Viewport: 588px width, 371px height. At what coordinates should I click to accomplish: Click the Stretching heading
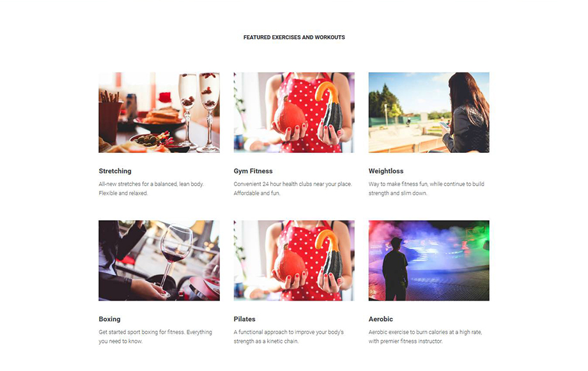click(115, 171)
